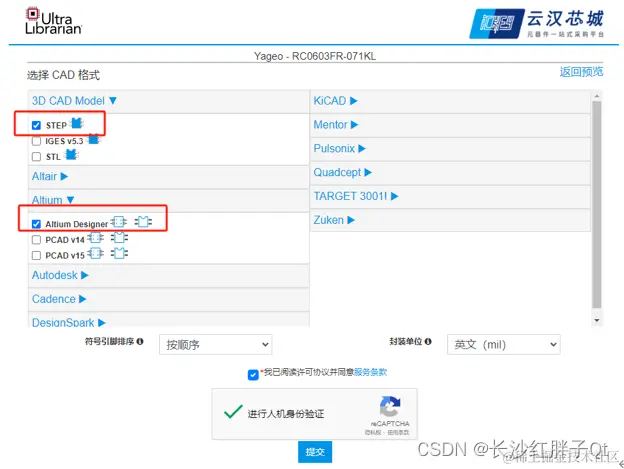Toggle the license agreement checkbox
624x469 pixels.
click(253, 375)
